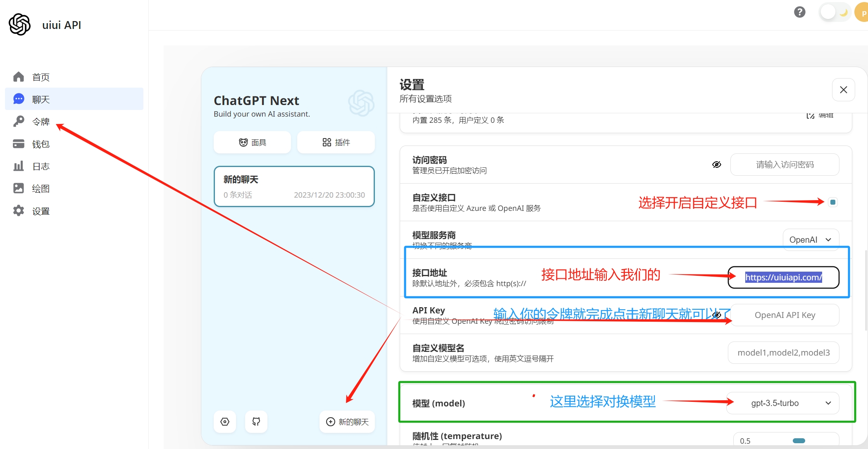
Task: Open the 令牌 token page
Action: [x=74, y=122]
